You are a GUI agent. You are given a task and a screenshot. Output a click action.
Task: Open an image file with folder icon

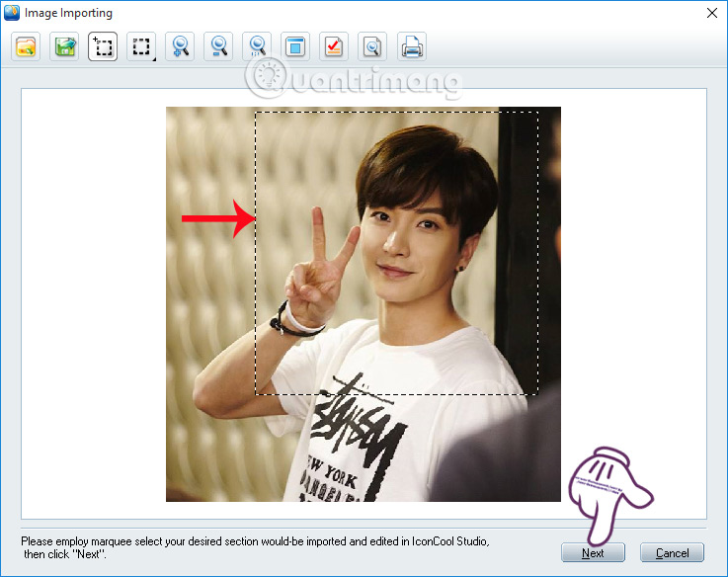[x=26, y=46]
